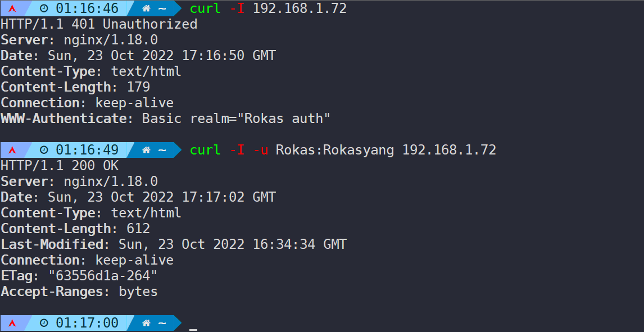
Task: Click the HTTP/1.1 200 OK status line
Action: coord(60,166)
